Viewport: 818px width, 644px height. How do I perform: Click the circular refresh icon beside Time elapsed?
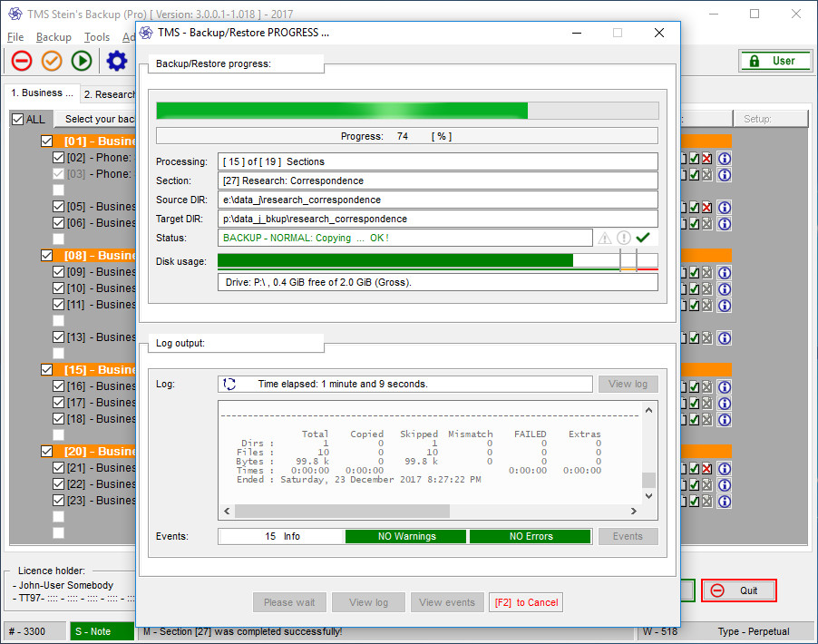(229, 384)
